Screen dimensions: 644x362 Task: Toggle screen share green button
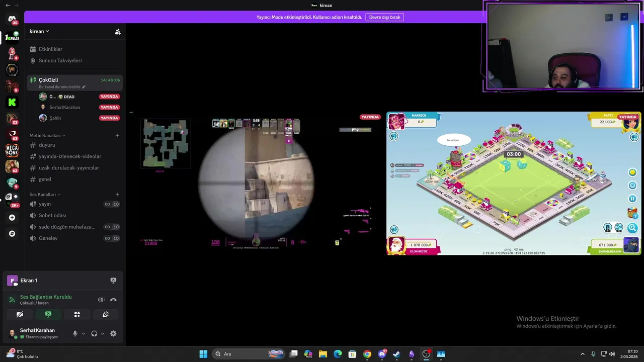(48, 314)
